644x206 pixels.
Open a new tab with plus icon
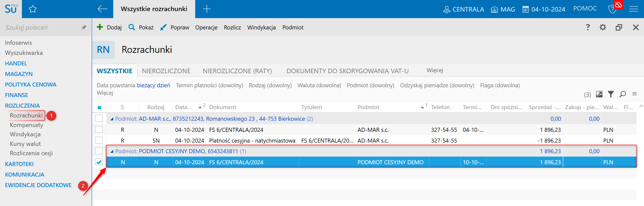tap(207, 9)
